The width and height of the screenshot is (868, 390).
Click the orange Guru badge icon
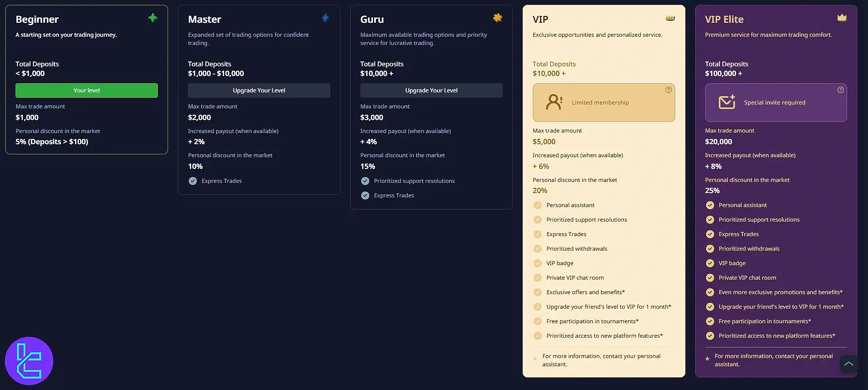[497, 18]
